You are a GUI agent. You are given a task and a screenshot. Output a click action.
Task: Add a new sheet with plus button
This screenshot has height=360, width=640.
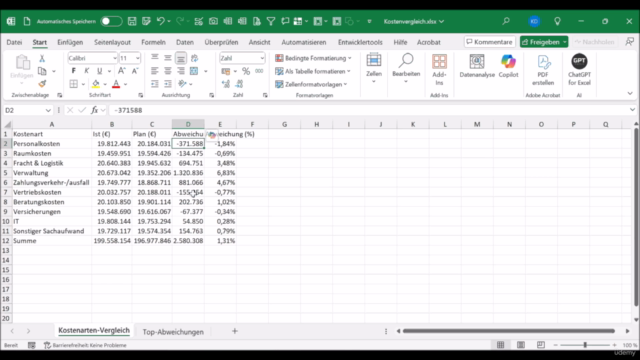coord(235,331)
